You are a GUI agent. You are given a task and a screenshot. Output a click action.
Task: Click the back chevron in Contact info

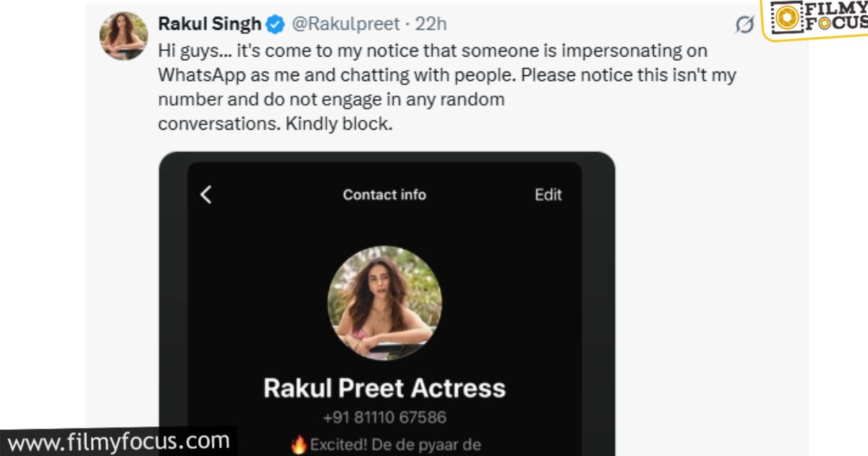tap(206, 195)
